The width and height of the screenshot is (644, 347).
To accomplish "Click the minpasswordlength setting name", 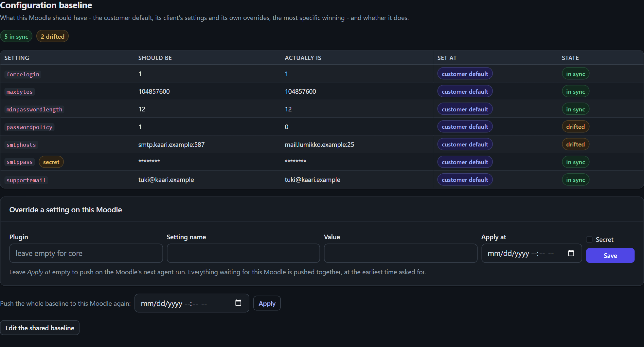I will (34, 109).
